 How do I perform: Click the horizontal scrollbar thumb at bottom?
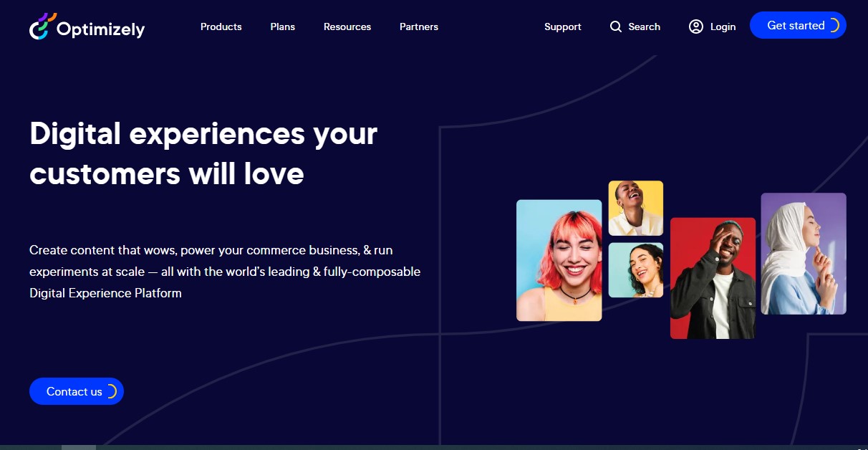[79, 447]
